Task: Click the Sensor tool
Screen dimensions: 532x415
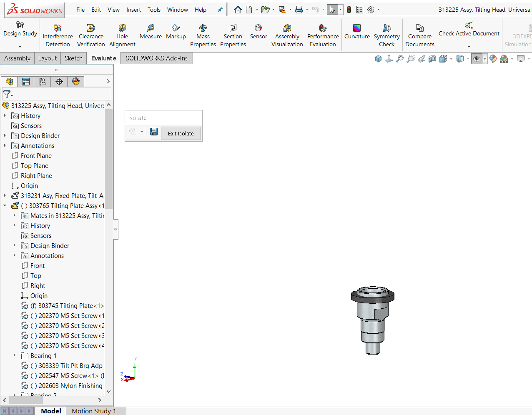Action: [x=258, y=32]
